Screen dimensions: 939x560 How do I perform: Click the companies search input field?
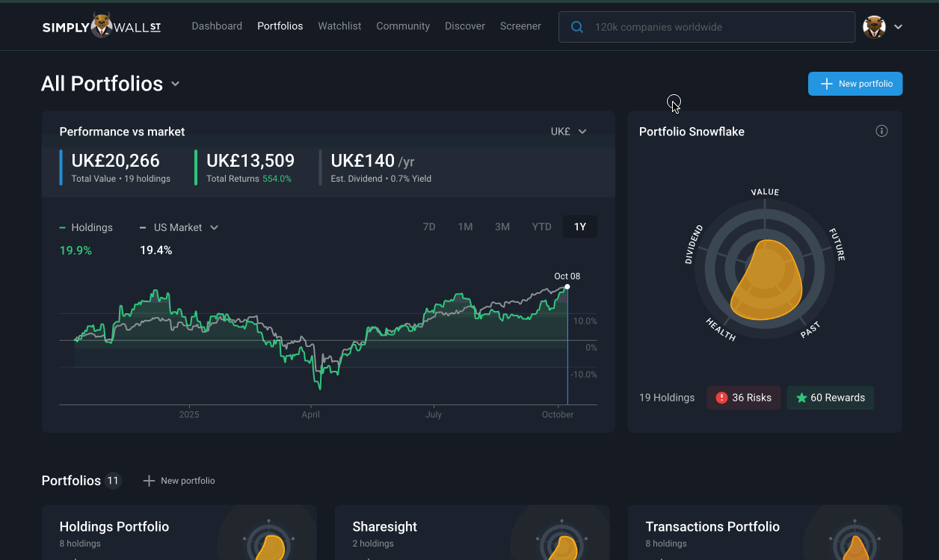tap(718, 27)
